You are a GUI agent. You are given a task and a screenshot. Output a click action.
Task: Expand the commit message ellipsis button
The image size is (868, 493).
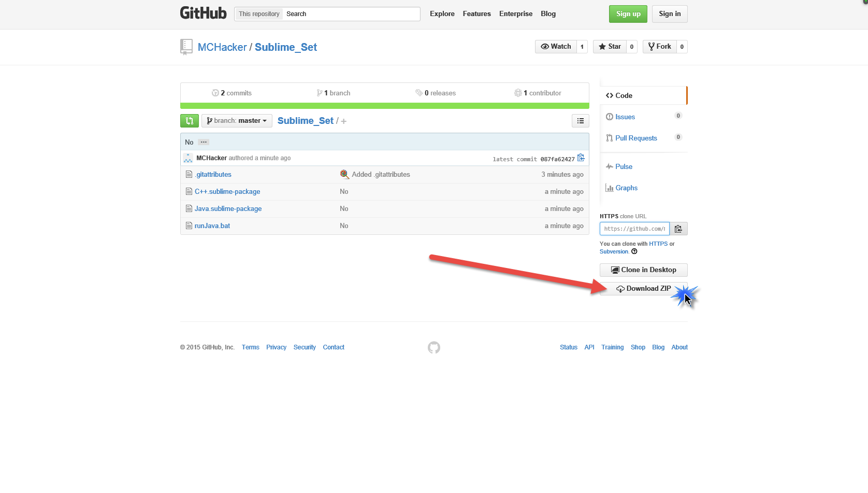[204, 142]
